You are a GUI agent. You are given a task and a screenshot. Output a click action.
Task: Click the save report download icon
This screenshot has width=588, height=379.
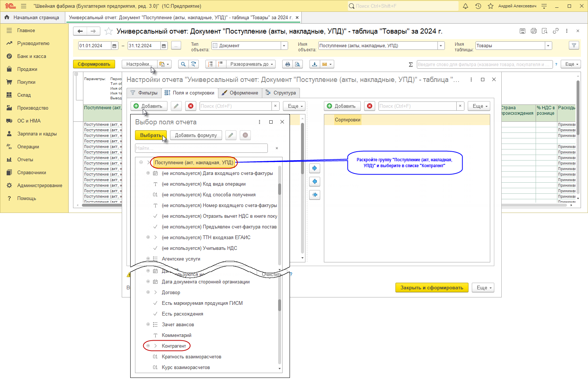tap(314, 64)
